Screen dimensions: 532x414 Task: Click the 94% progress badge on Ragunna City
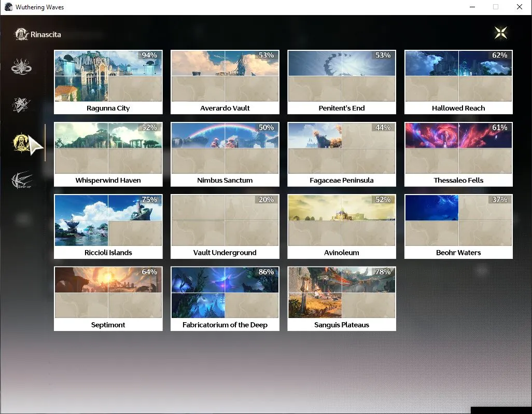[x=149, y=56]
